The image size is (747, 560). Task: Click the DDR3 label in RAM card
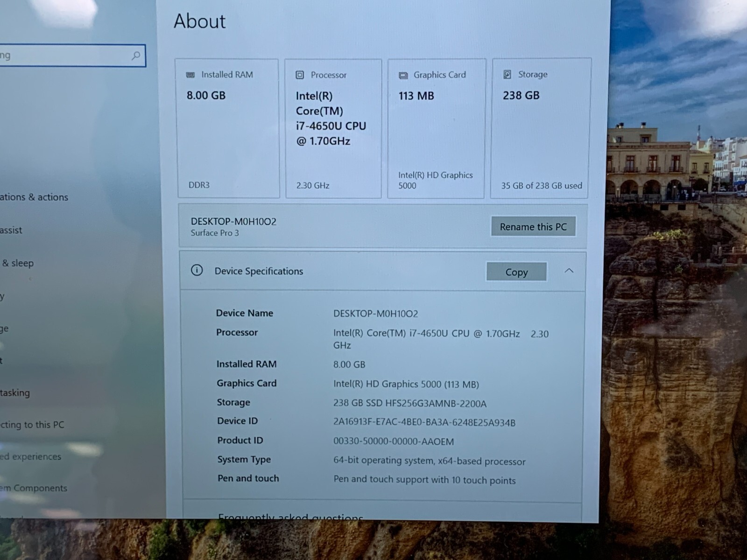tap(199, 185)
